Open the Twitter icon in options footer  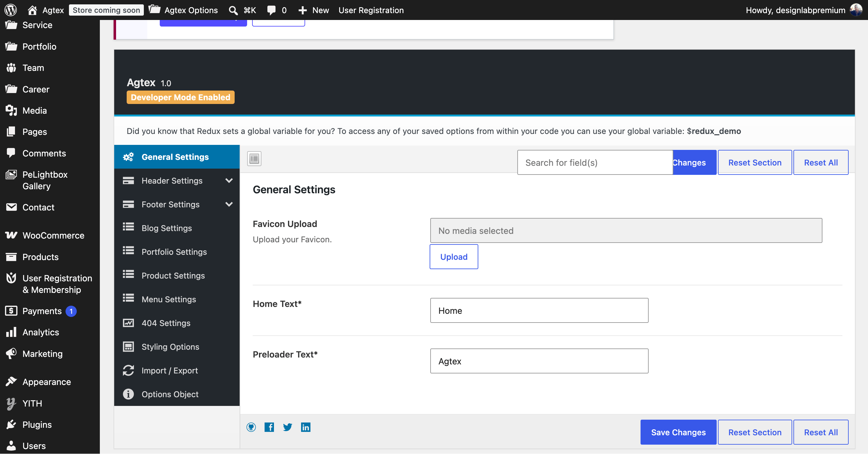click(x=287, y=427)
